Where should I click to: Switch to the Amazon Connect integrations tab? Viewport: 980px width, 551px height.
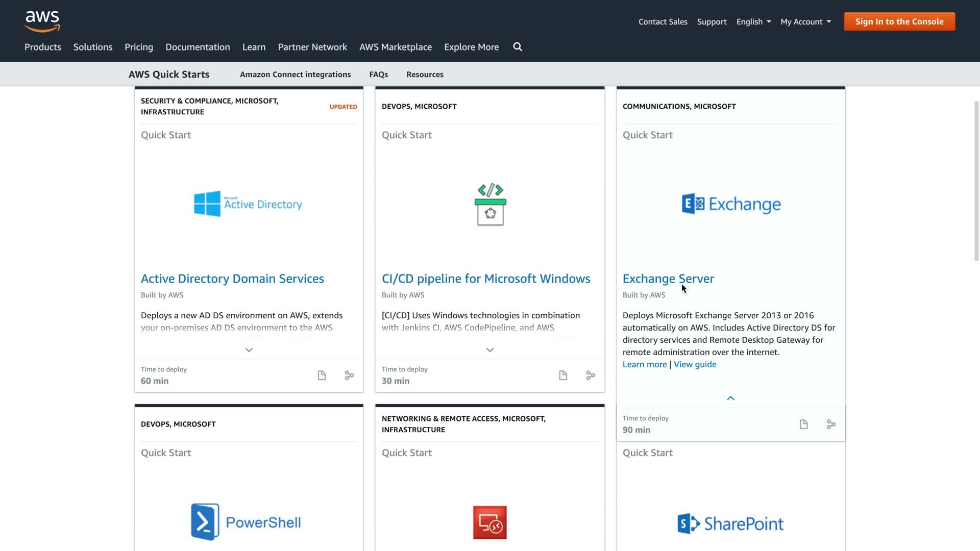(x=295, y=74)
